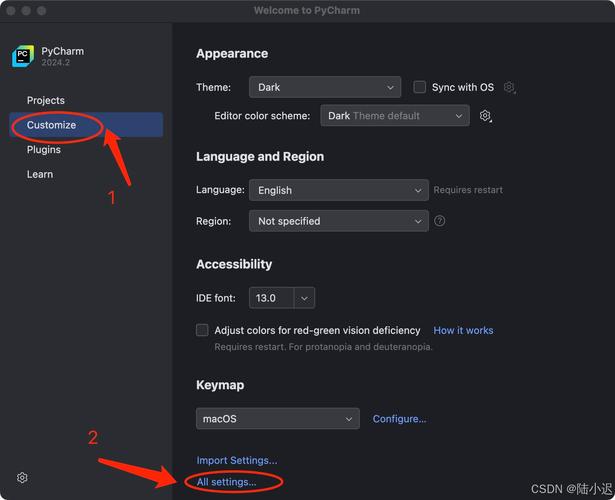
Task: Select the Customize sidebar item
Action: (52, 125)
